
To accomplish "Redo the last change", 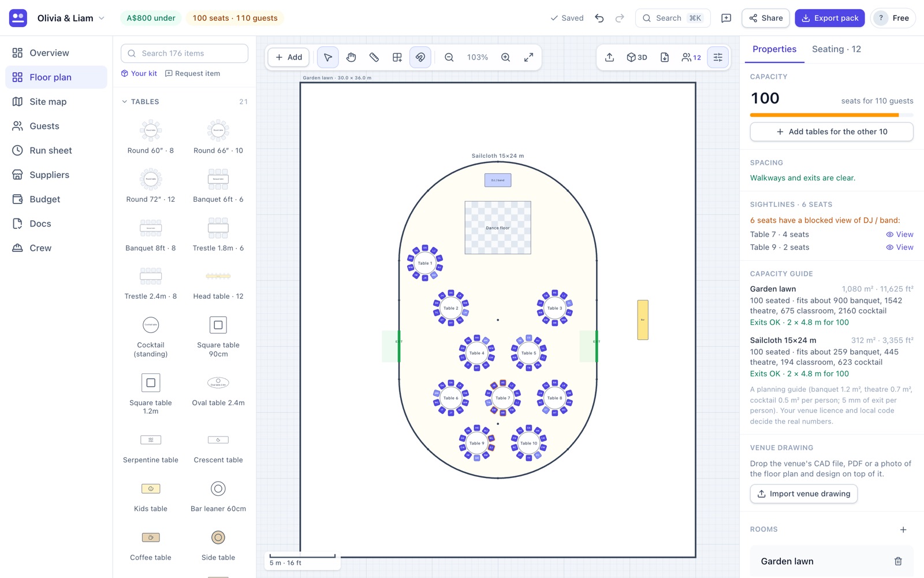I will pyautogui.click(x=620, y=18).
